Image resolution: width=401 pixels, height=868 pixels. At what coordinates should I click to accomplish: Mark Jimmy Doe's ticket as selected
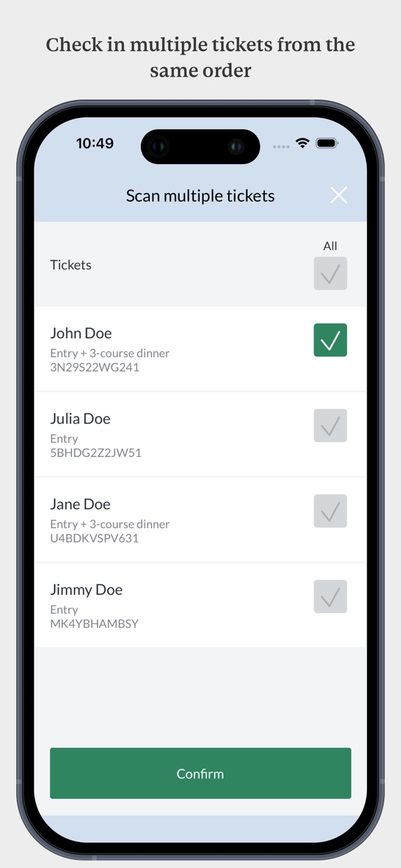330,596
